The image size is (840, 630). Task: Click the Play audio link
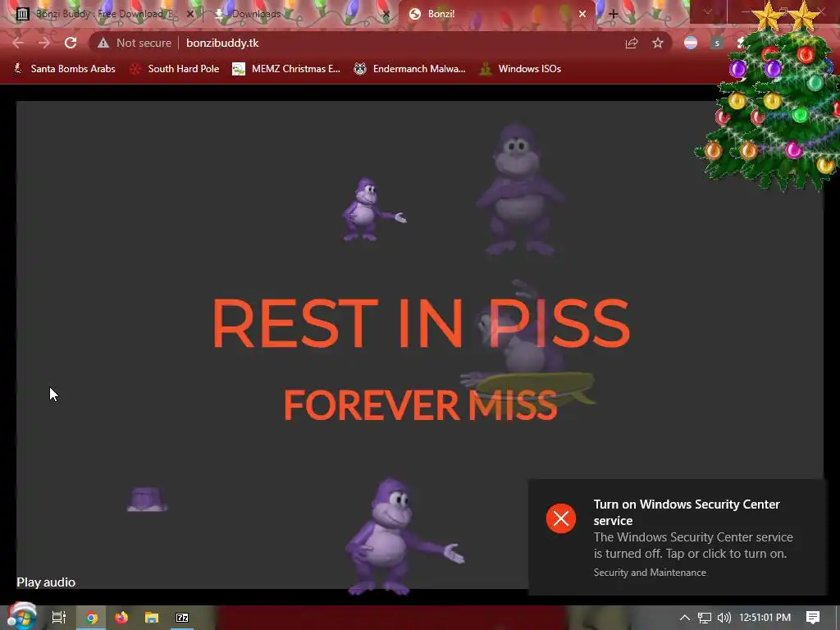tap(46, 582)
